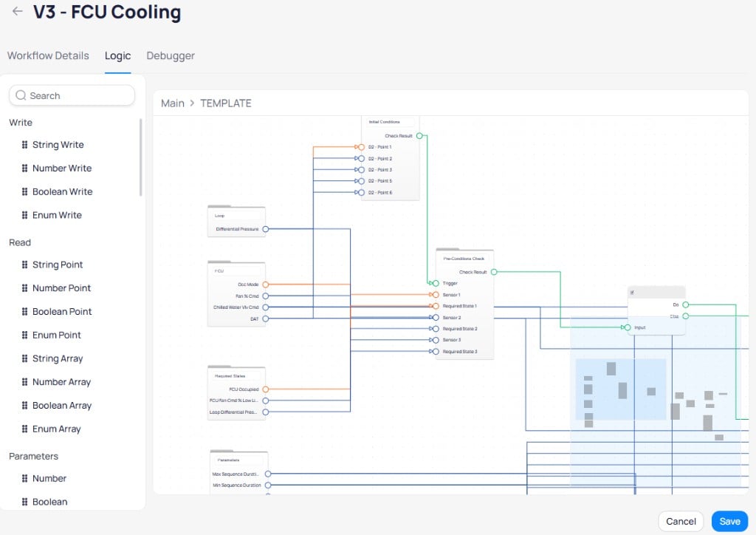Image resolution: width=756 pixels, height=535 pixels.
Task: Click the sidebar block list scrollbar
Action: [x=141, y=157]
